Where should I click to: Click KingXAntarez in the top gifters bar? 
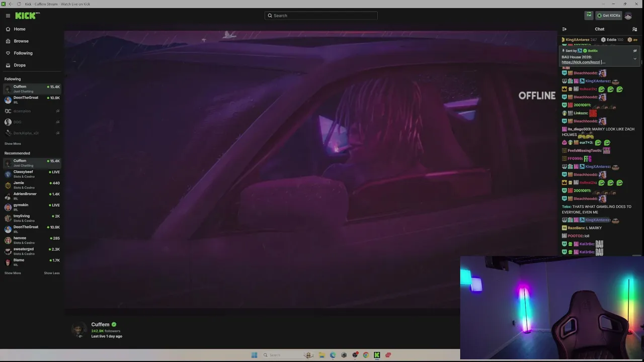pos(579,40)
